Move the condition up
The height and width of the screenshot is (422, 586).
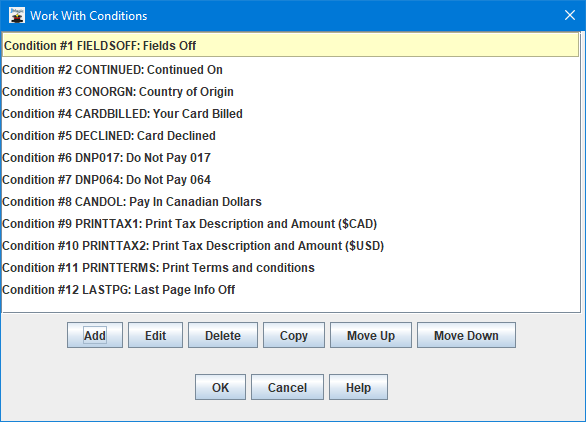pos(371,335)
